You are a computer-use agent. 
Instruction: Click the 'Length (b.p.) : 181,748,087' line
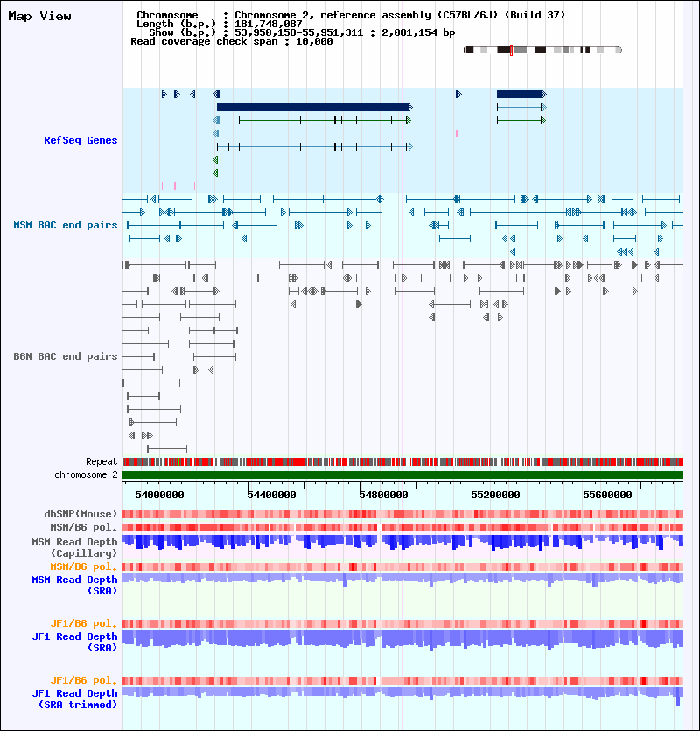click(220, 24)
